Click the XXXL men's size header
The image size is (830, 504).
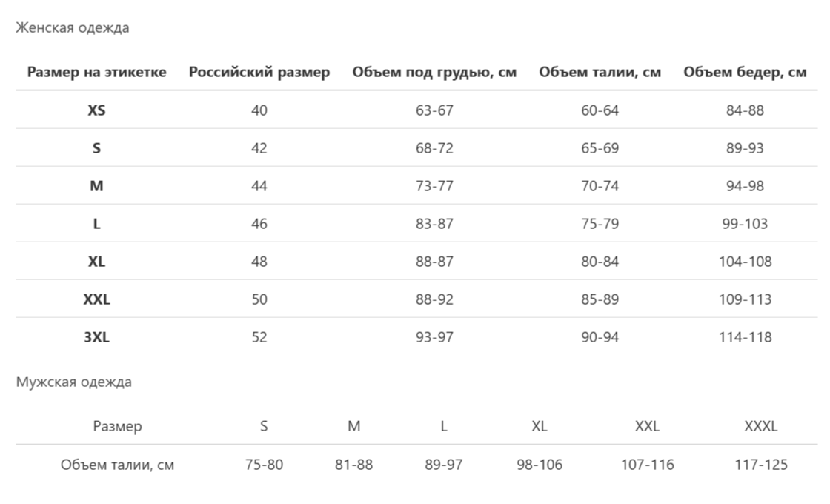click(x=761, y=427)
